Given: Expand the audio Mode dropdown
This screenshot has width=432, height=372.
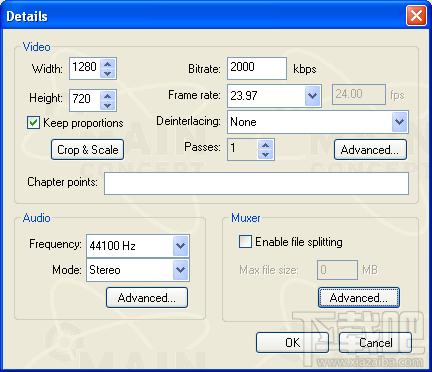Looking at the screenshot, I should [x=180, y=270].
